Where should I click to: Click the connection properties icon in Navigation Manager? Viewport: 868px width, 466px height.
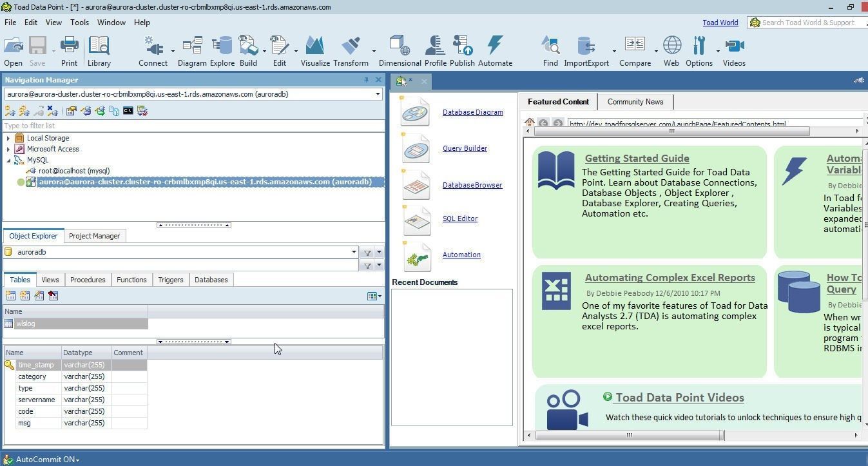(72, 111)
